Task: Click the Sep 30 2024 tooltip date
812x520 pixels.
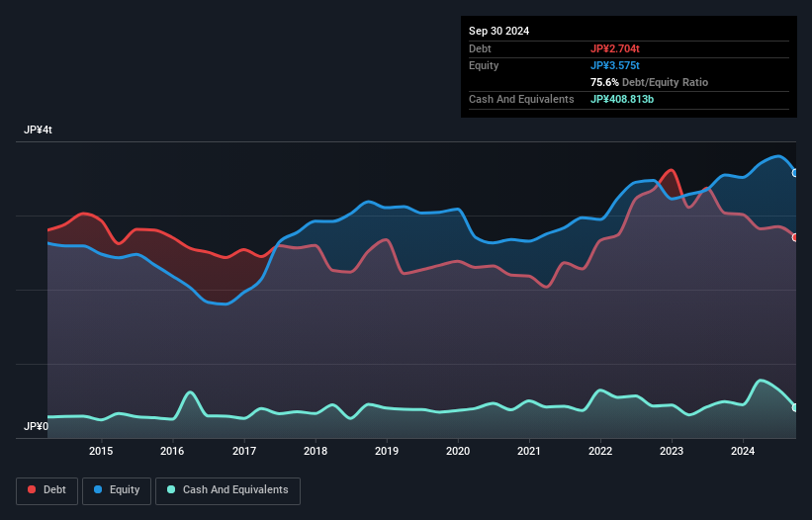Action: point(498,31)
